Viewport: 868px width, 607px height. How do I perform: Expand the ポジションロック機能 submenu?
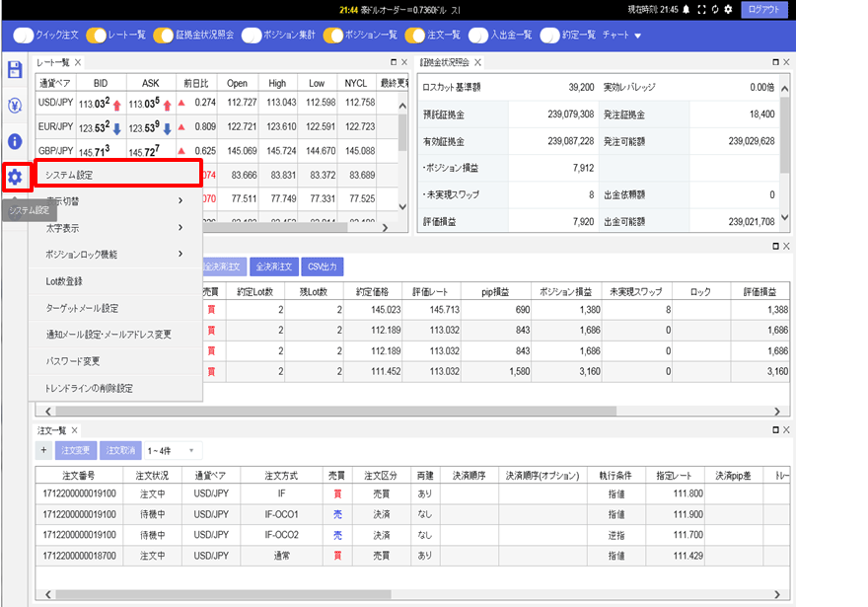click(x=115, y=255)
